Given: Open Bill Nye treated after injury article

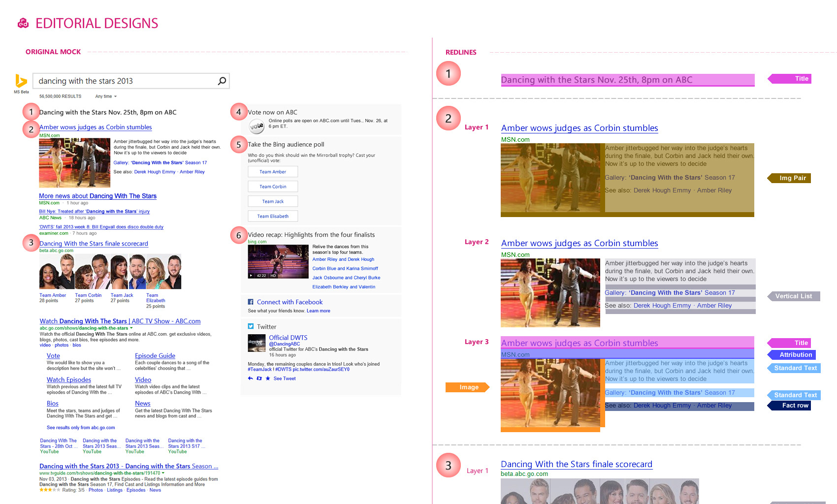Looking at the screenshot, I should click(94, 212).
